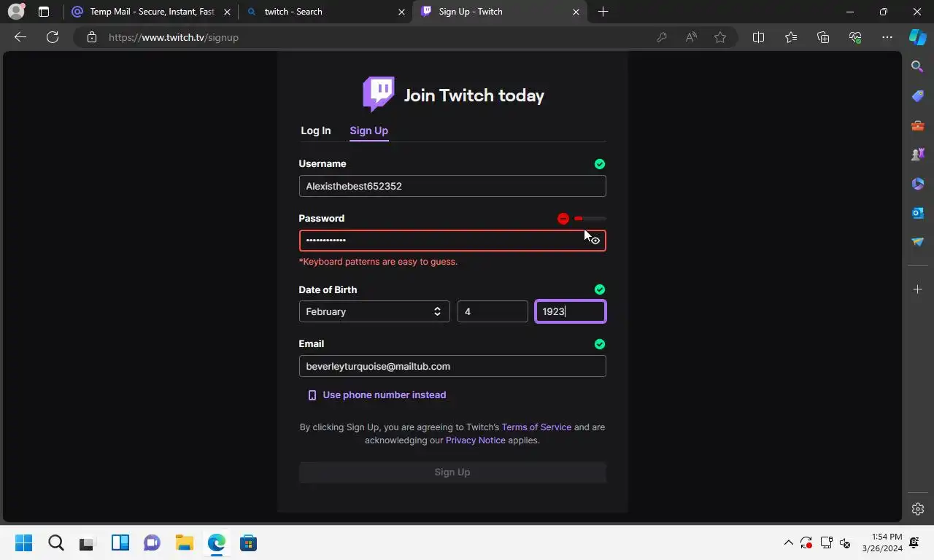
Task: Open File Explorer from taskbar
Action: coord(184,543)
